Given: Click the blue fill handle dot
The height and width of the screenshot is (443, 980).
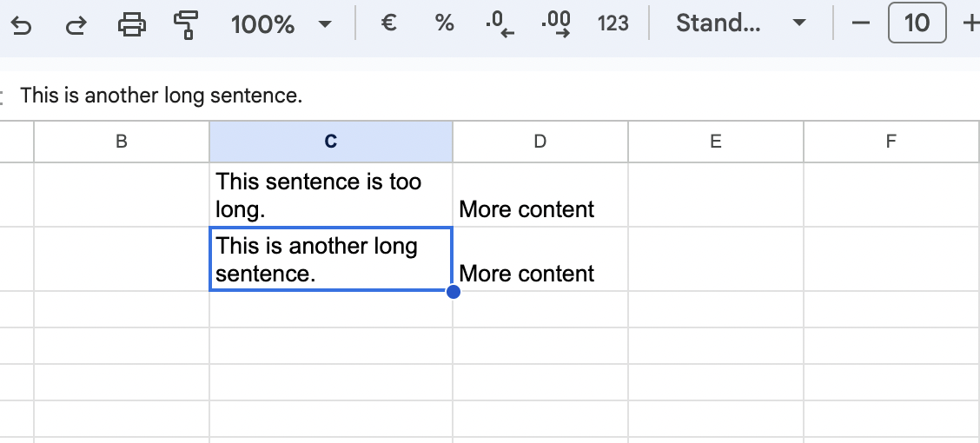Looking at the screenshot, I should pyautogui.click(x=453, y=292).
